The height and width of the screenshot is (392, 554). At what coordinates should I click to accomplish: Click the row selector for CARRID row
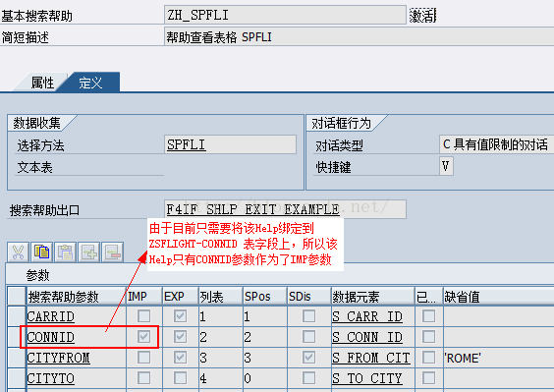17,316
